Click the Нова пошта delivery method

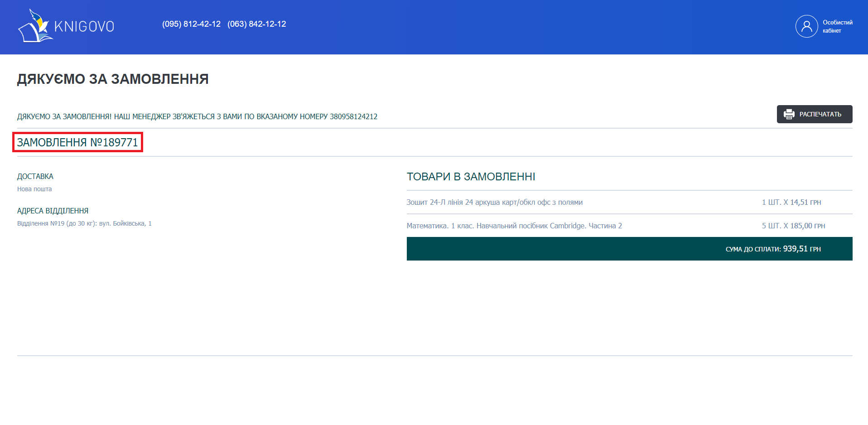[34, 189]
